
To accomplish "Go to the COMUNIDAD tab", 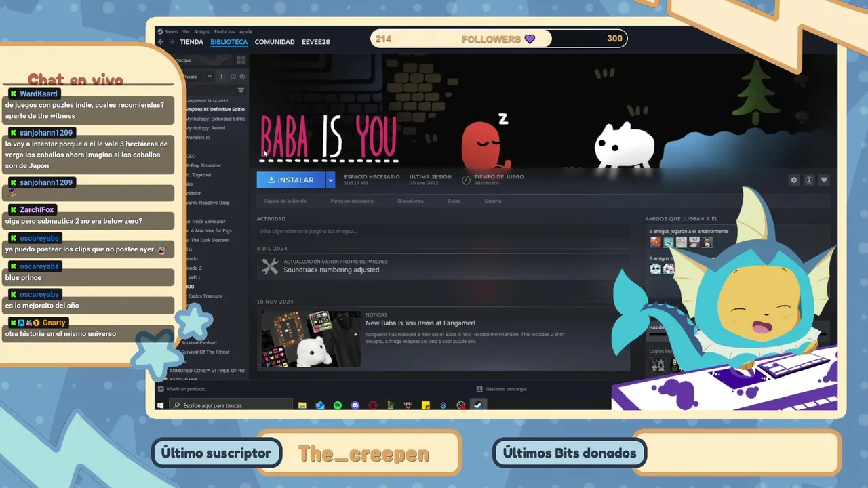I will [275, 42].
